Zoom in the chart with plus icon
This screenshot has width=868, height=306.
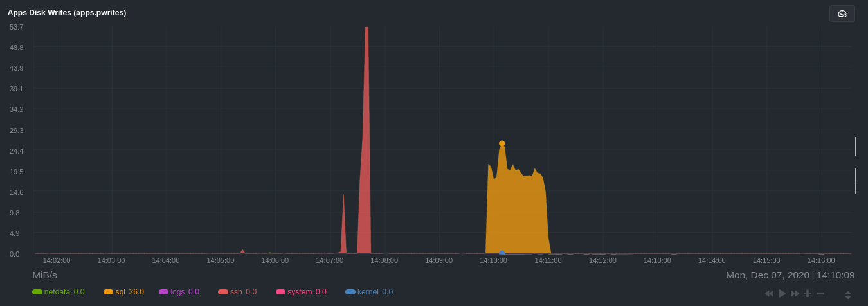pos(808,293)
